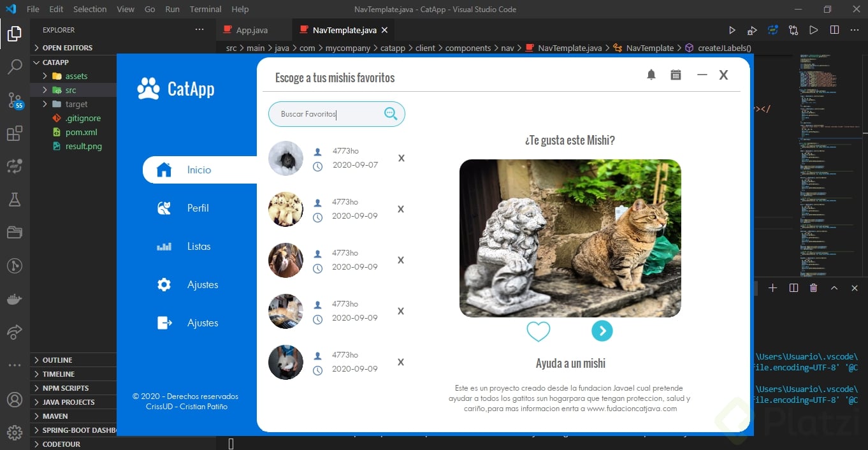The width and height of the screenshot is (868, 450).
Task: Close tab NavTemplate.java
Action: [x=384, y=30]
